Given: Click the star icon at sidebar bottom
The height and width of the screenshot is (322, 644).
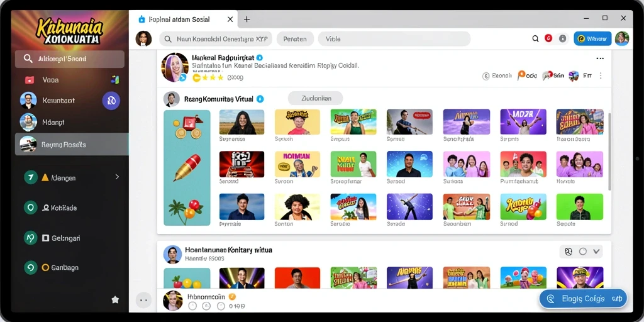Looking at the screenshot, I should point(116,300).
